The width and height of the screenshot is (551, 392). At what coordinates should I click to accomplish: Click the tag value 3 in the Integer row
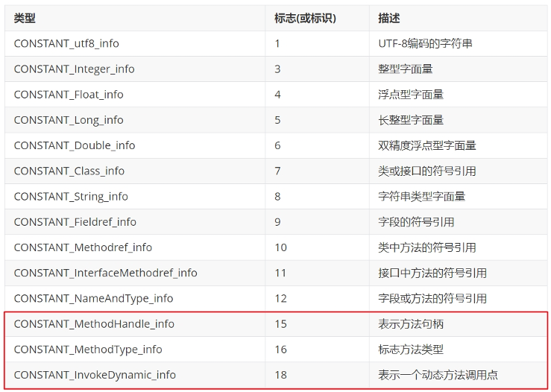277,69
